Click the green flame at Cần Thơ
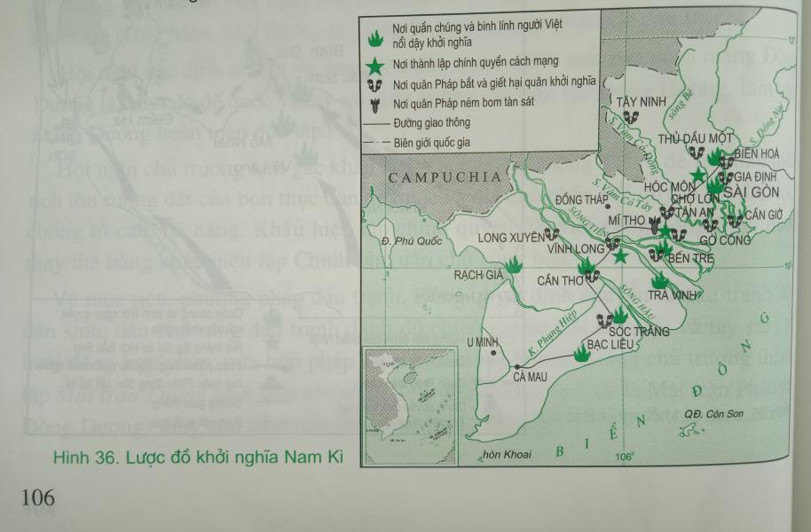The image size is (811, 532). 587,267
